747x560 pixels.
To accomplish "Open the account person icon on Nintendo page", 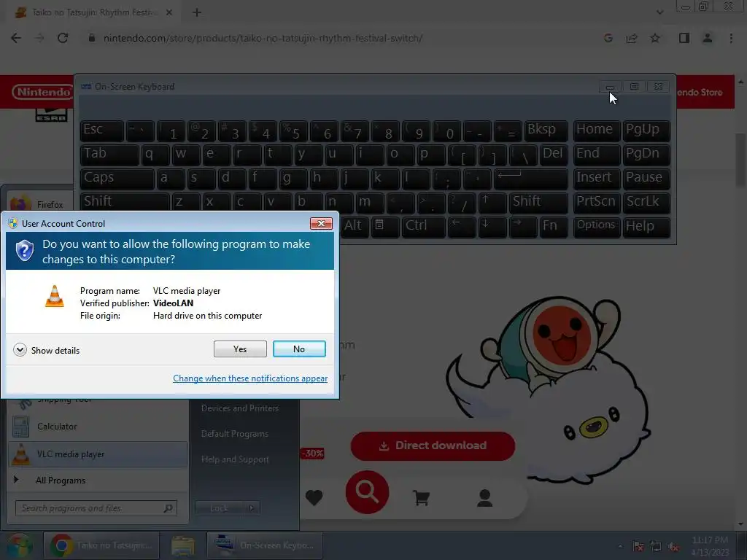I will pos(484,497).
